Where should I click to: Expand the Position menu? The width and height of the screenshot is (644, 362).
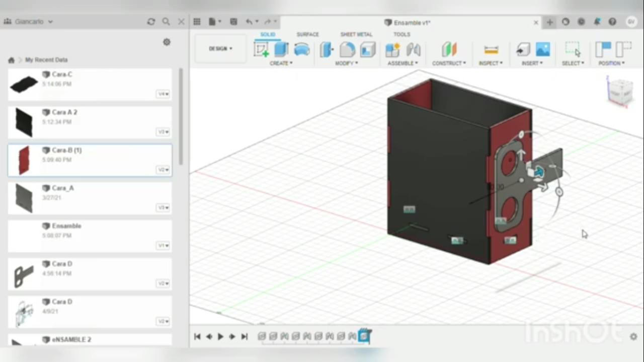[612, 63]
